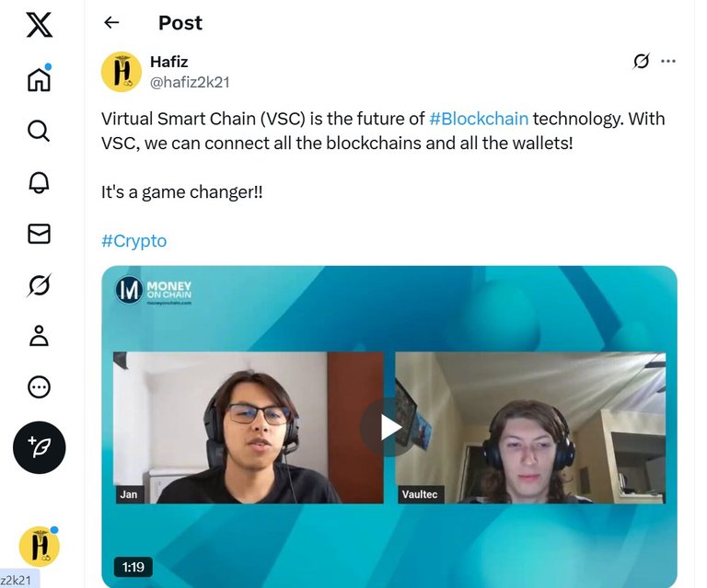Open the @hafiz2k21 handle link

pos(190,83)
